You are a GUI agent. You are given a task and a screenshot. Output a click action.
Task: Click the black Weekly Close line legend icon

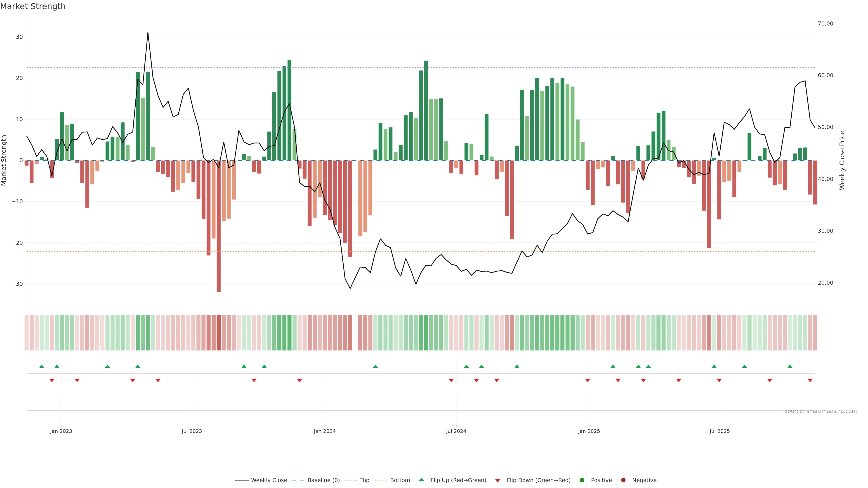click(242, 480)
